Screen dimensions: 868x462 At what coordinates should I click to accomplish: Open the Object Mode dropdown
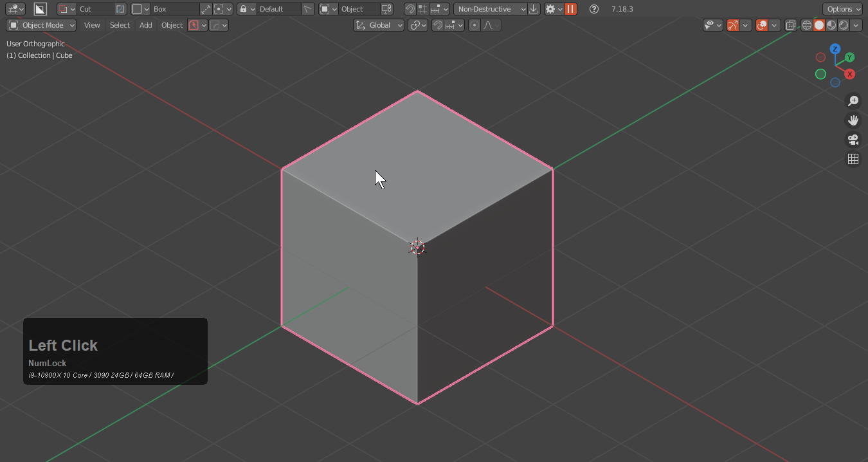tap(42, 25)
